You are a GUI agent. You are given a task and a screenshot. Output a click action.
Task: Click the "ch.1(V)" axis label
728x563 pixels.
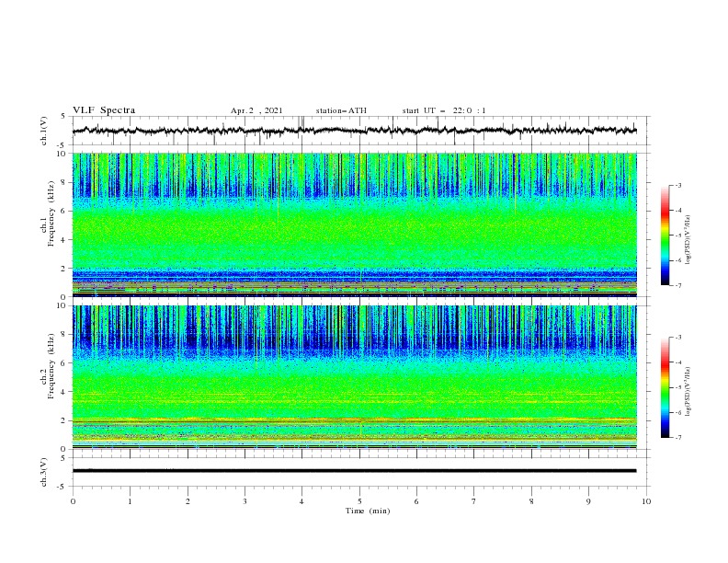coord(44,131)
